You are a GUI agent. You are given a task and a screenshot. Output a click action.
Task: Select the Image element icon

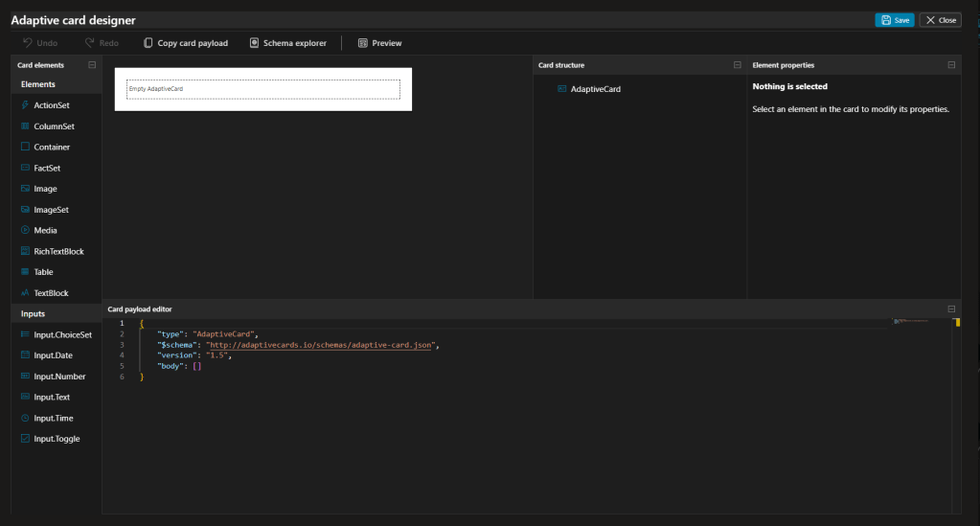coord(25,189)
